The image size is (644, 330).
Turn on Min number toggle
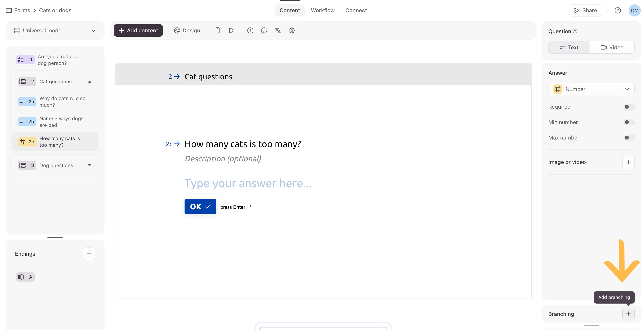(629, 122)
